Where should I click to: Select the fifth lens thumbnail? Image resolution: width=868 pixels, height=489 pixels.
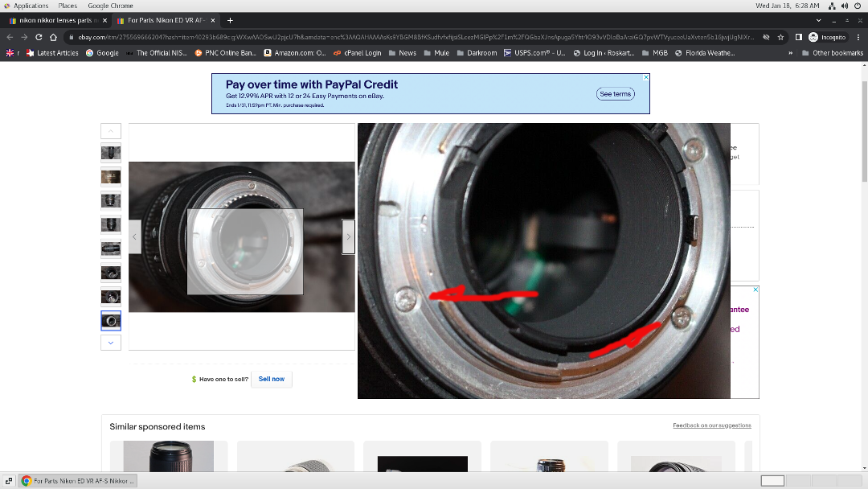[111, 249]
